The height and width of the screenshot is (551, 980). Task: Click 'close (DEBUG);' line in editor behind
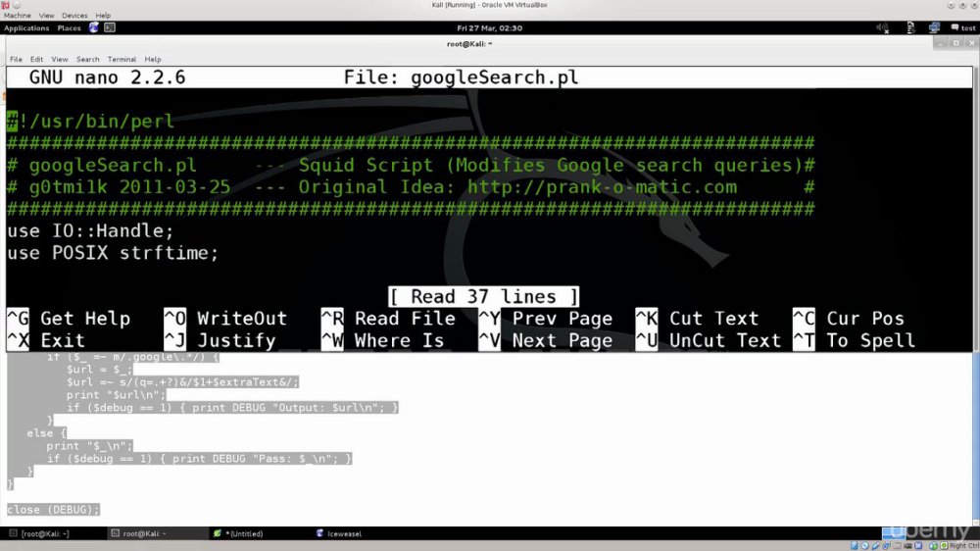53,510
